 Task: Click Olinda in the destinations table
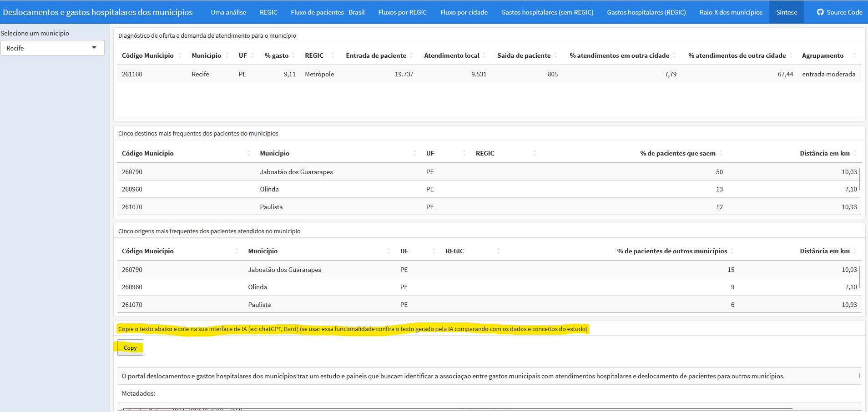point(269,189)
